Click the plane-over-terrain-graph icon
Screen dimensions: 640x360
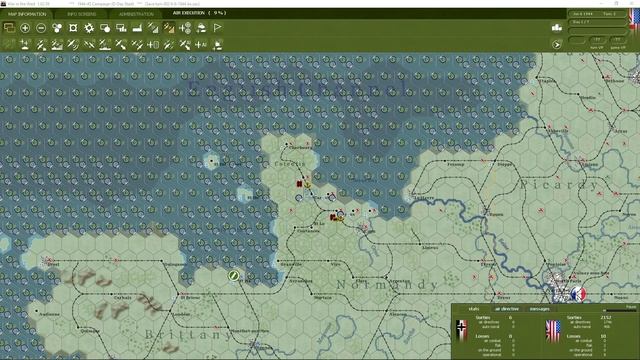click(x=57, y=44)
